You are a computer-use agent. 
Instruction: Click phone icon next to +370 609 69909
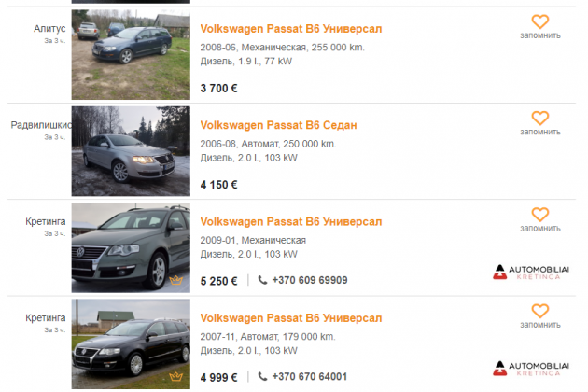coord(262,280)
